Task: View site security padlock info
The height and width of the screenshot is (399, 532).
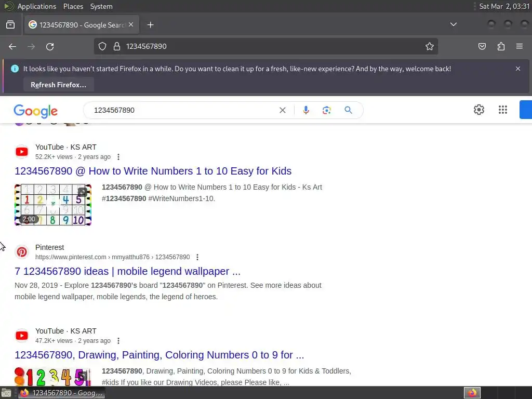Action: pos(117,46)
